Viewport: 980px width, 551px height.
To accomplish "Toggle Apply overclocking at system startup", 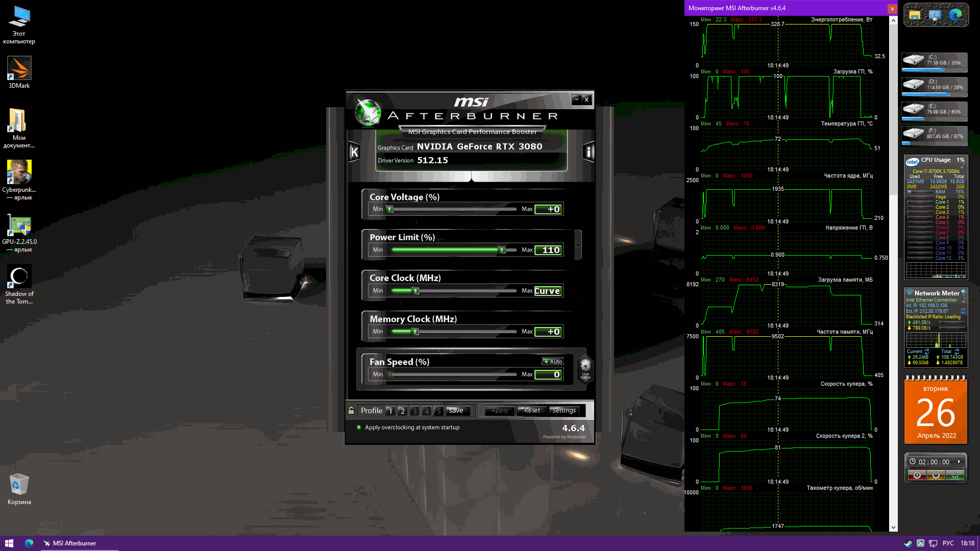I will 359,428.
